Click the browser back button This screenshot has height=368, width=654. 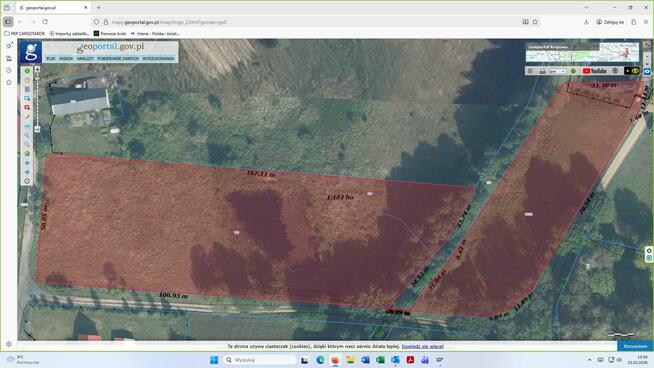pyautogui.click(x=20, y=22)
